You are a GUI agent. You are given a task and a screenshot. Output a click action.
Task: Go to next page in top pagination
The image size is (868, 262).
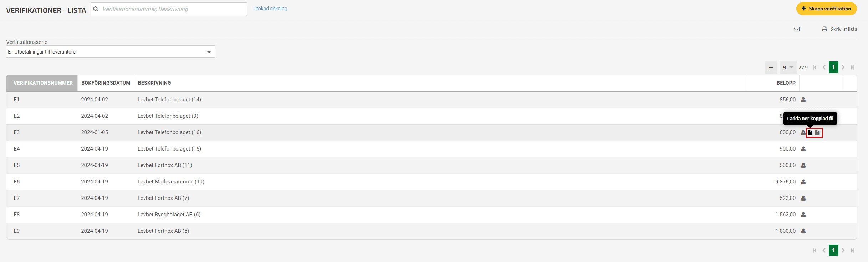pos(843,67)
